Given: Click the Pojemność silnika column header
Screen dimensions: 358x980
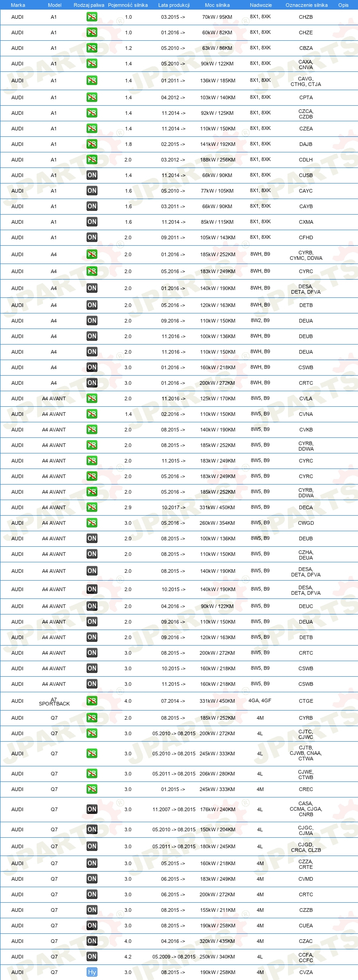Looking at the screenshot, I should click(128, 5).
